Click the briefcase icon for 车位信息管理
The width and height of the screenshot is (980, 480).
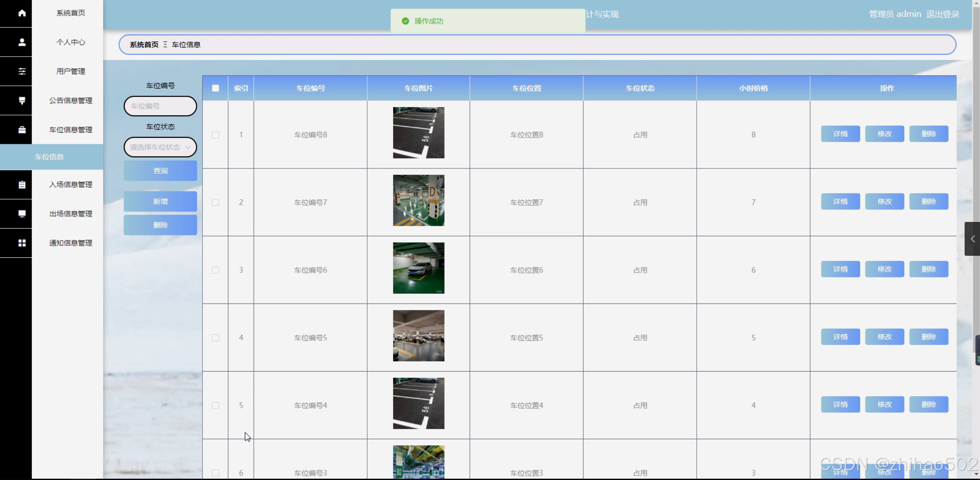[x=22, y=130]
